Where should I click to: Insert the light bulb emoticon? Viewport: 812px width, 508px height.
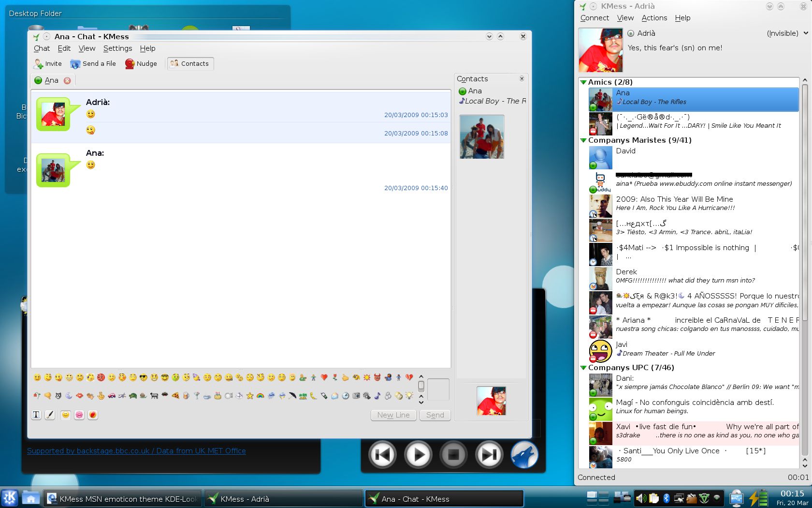(409, 395)
